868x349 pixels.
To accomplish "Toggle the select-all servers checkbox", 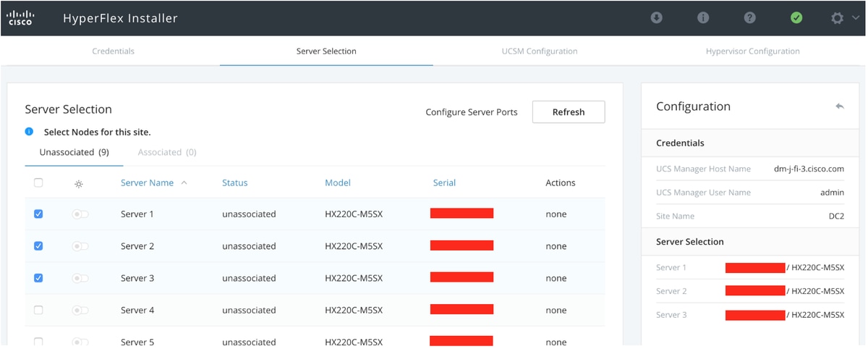I will [x=38, y=183].
